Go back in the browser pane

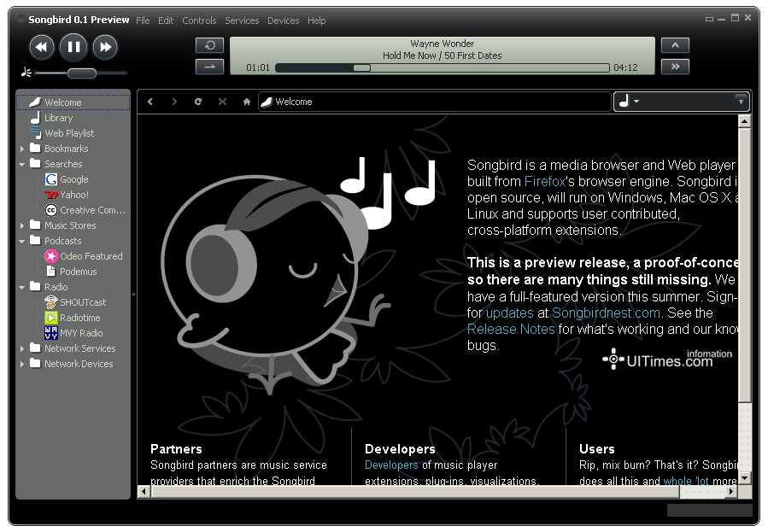150,102
